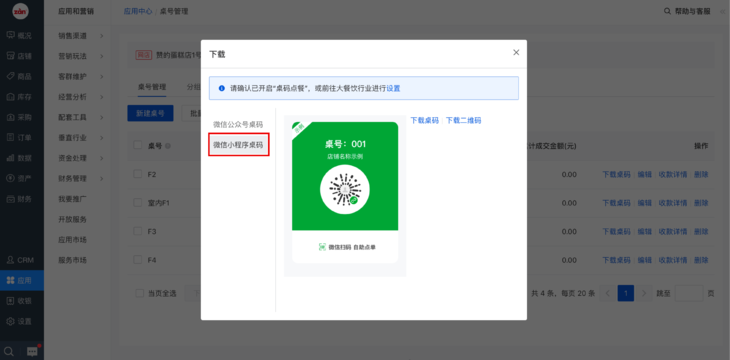The image size is (730, 360).
Task: Click next page arrow in pagination
Action: (644, 293)
